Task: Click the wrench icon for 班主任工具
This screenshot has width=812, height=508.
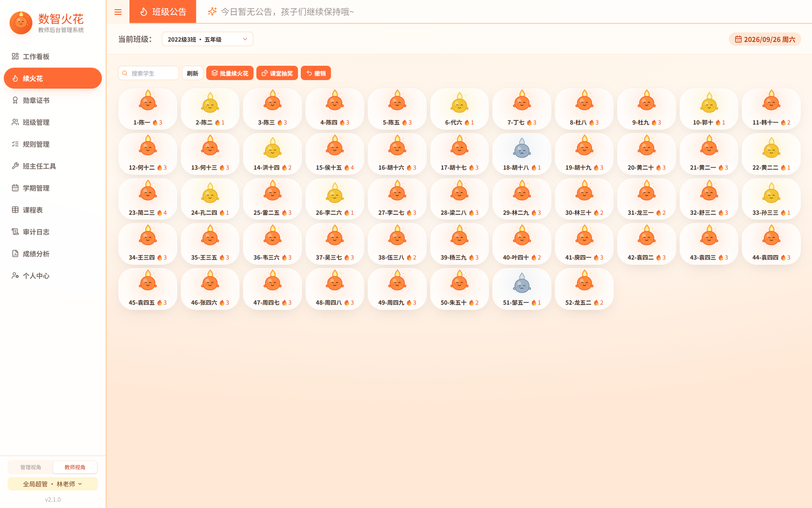Action: 15,166
